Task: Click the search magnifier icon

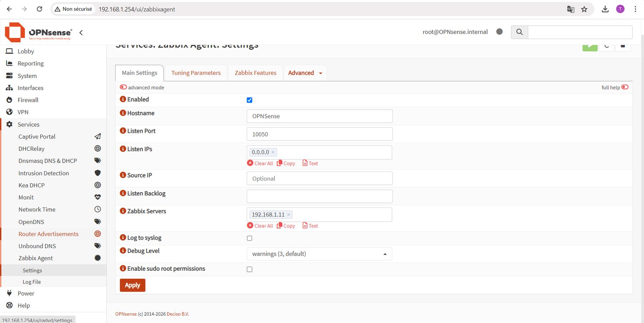Action: pyautogui.click(x=519, y=32)
